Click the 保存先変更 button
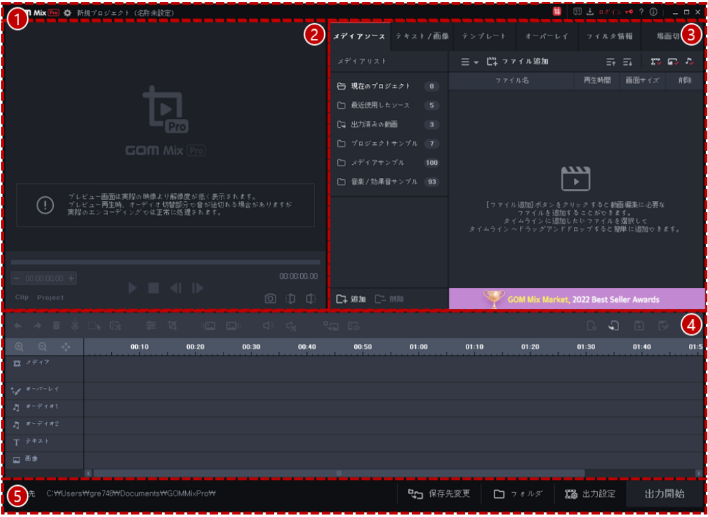The width and height of the screenshot is (708, 517). [x=442, y=494]
